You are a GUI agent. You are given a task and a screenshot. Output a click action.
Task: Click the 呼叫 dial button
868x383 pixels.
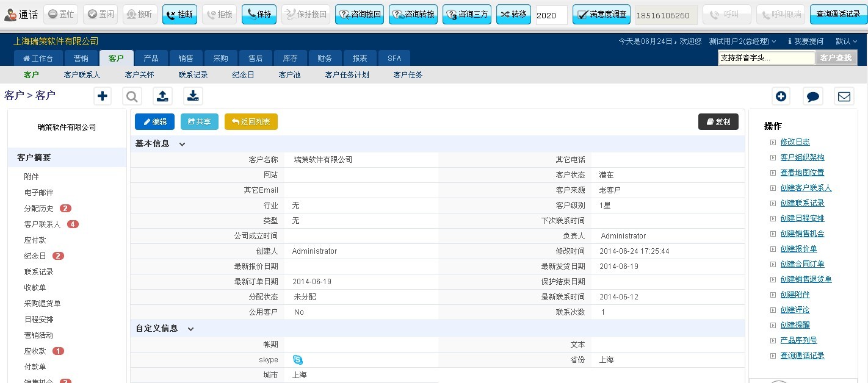click(x=727, y=15)
